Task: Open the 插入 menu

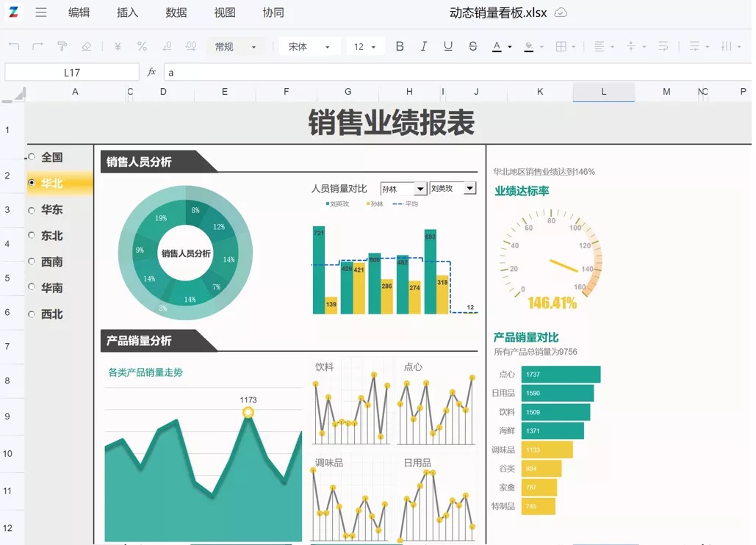Action: [x=127, y=12]
